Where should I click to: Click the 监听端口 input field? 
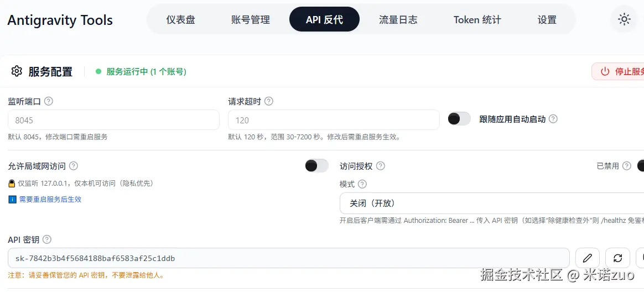[113, 120]
